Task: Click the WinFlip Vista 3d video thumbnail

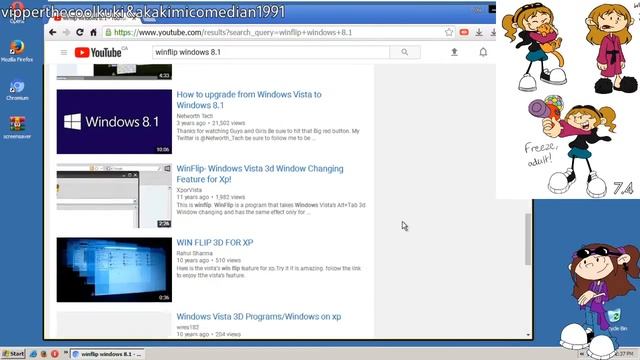Action: 114,196
